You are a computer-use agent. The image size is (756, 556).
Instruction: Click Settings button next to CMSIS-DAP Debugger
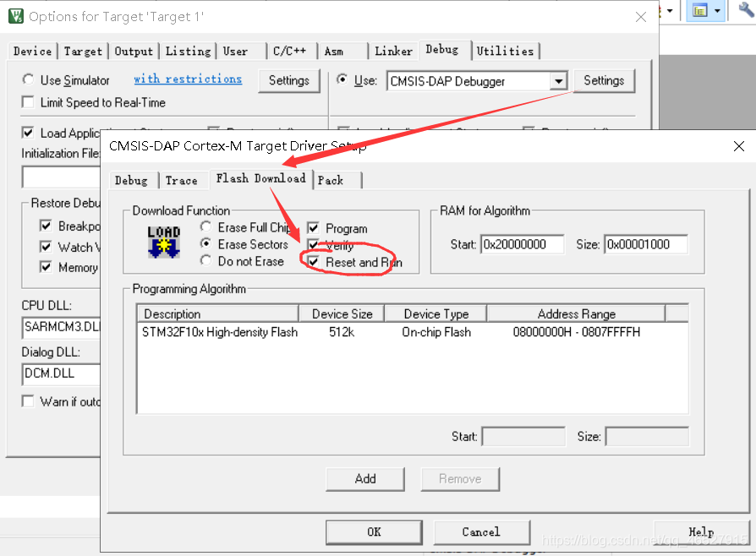click(604, 80)
